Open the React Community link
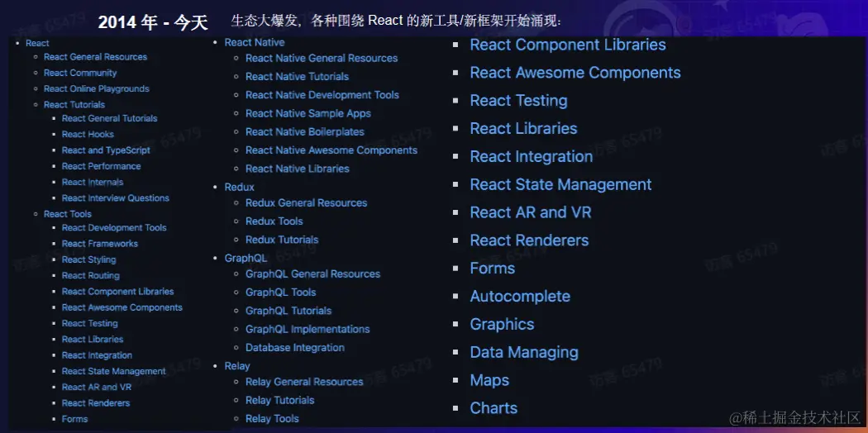Image resolution: width=868 pixels, height=433 pixels. click(x=80, y=73)
